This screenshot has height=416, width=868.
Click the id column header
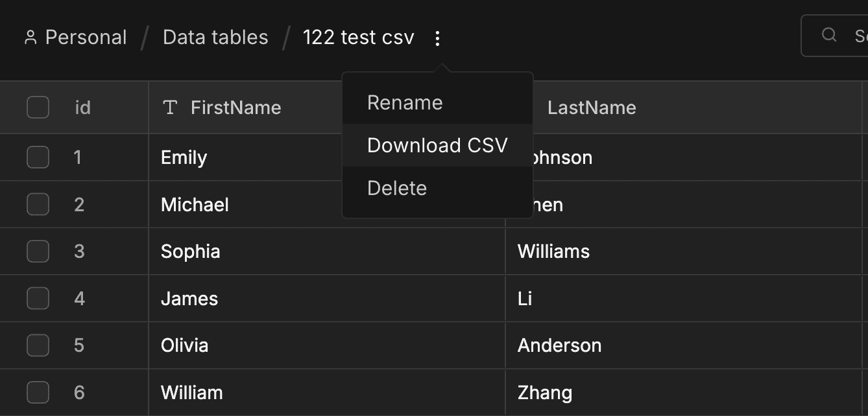[x=82, y=108]
